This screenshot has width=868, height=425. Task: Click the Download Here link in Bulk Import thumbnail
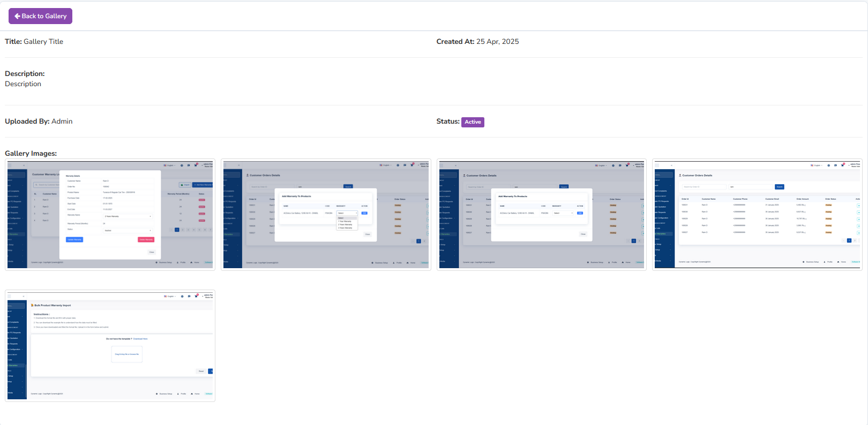pyautogui.click(x=140, y=339)
